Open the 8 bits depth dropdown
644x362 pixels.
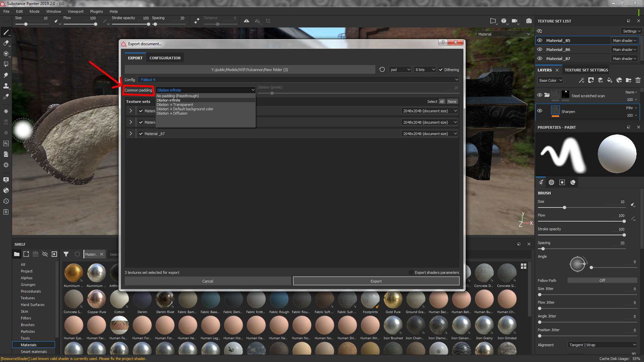click(x=425, y=70)
